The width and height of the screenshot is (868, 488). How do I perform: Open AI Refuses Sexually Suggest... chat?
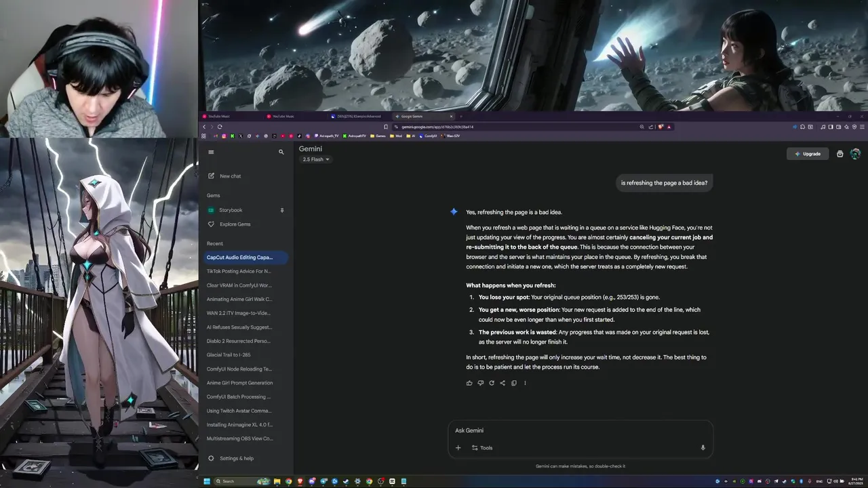tap(239, 327)
